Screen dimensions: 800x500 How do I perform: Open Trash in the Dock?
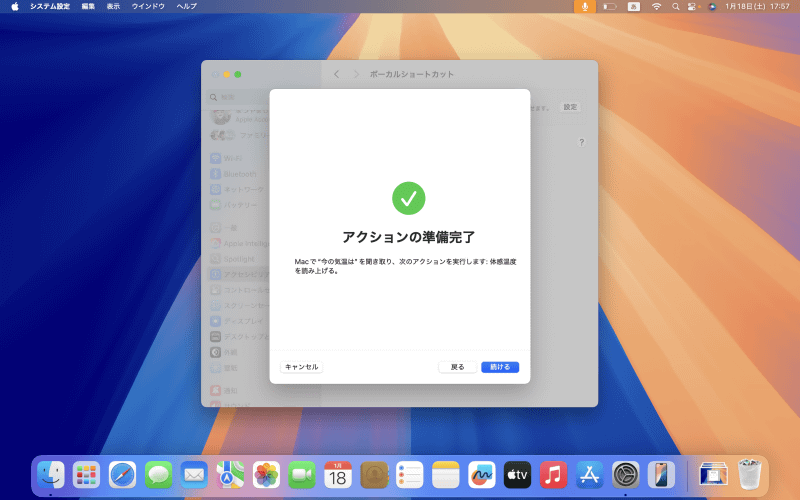pyautogui.click(x=749, y=475)
